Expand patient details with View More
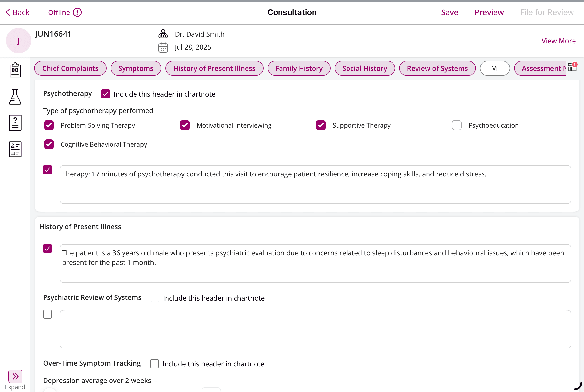This screenshot has height=392, width=584. coord(558,41)
